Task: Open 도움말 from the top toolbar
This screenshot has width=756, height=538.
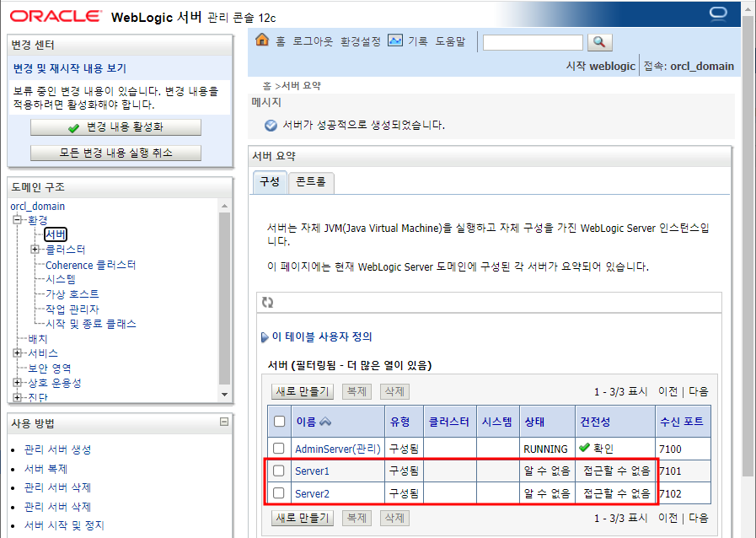Action: coord(450,41)
